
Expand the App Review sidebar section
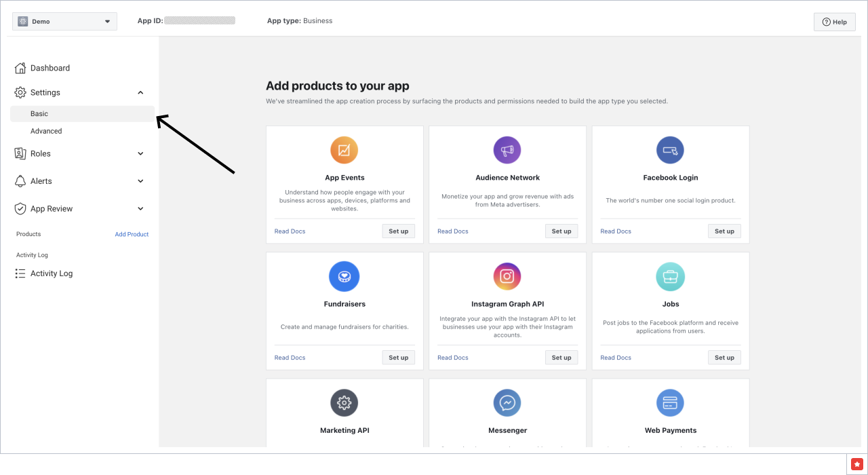(140, 209)
